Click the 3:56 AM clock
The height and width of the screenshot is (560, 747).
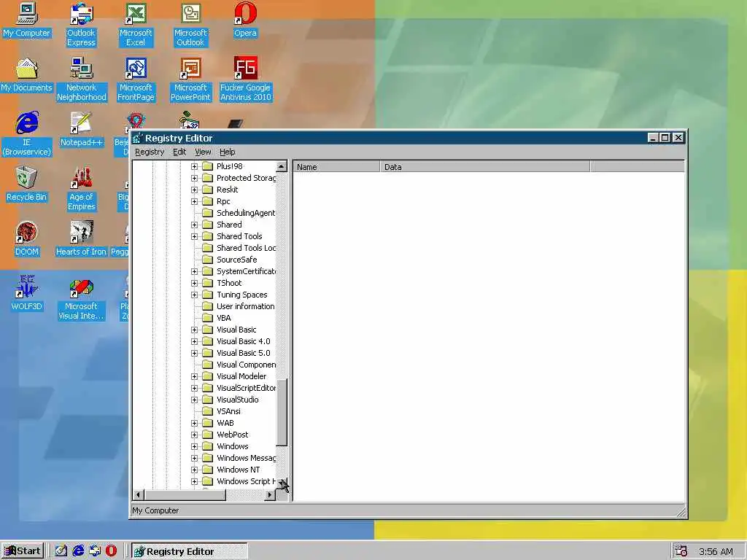coord(716,551)
